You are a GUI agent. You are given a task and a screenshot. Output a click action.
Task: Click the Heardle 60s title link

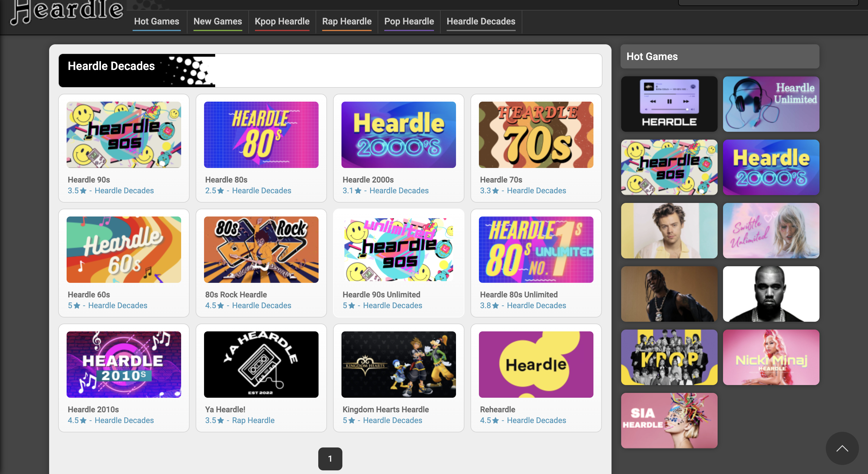(x=89, y=295)
